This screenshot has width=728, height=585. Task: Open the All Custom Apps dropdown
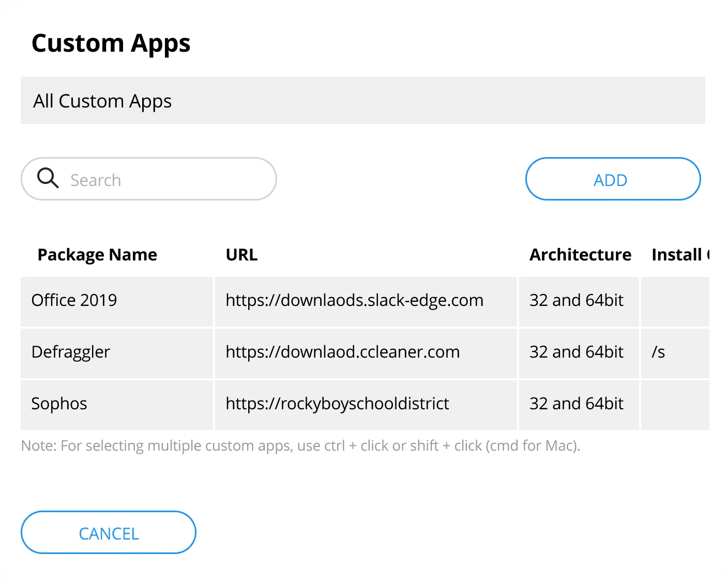[x=362, y=101]
